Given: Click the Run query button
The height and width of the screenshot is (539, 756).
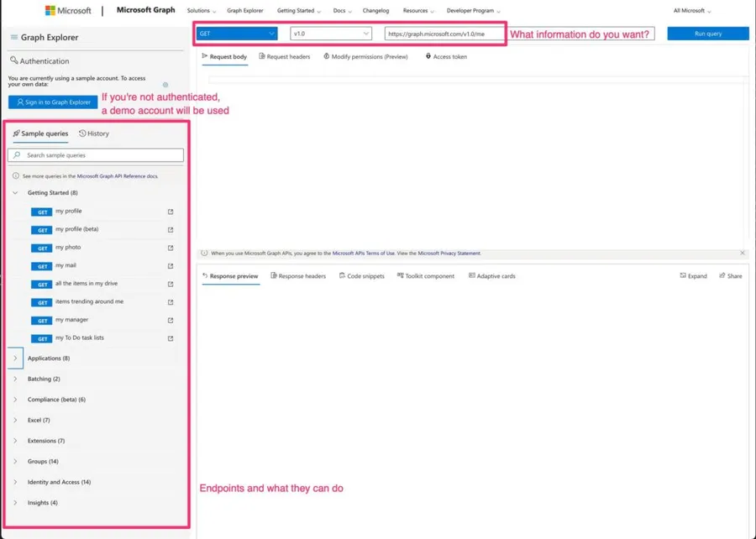Looking at the screenshot, I should pos(707,34).
